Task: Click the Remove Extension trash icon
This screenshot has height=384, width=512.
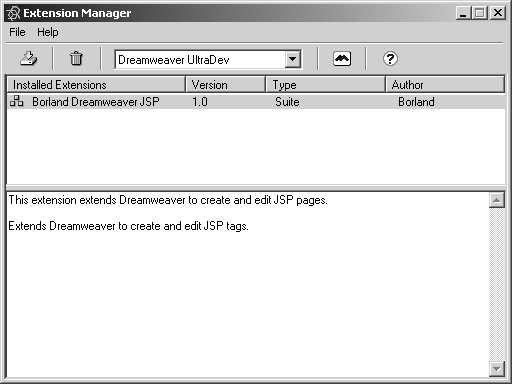Action: 76,59
